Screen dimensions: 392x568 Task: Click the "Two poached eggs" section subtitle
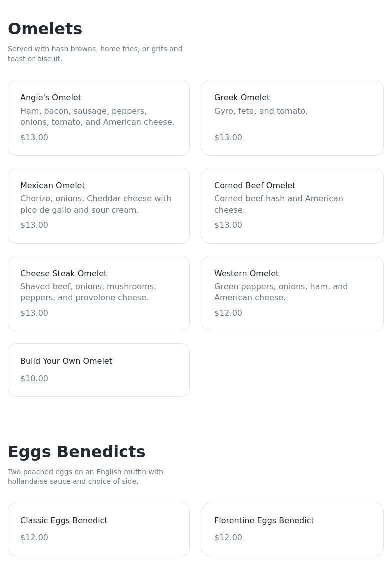click(85, 477)
